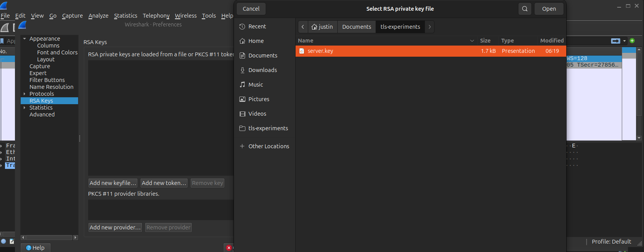Viewport: 644px width, 252px height.
Task: Click the back arrow in path bar
Action: coord(303,27)
